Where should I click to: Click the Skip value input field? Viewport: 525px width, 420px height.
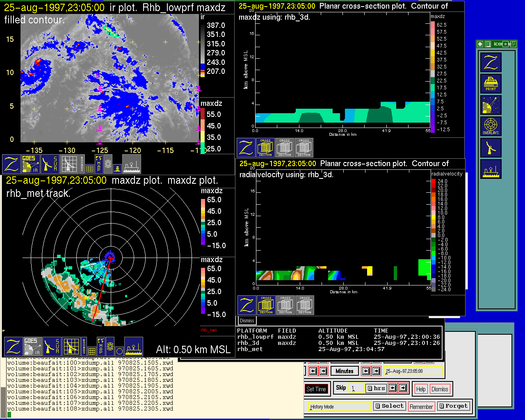[356, 388]
